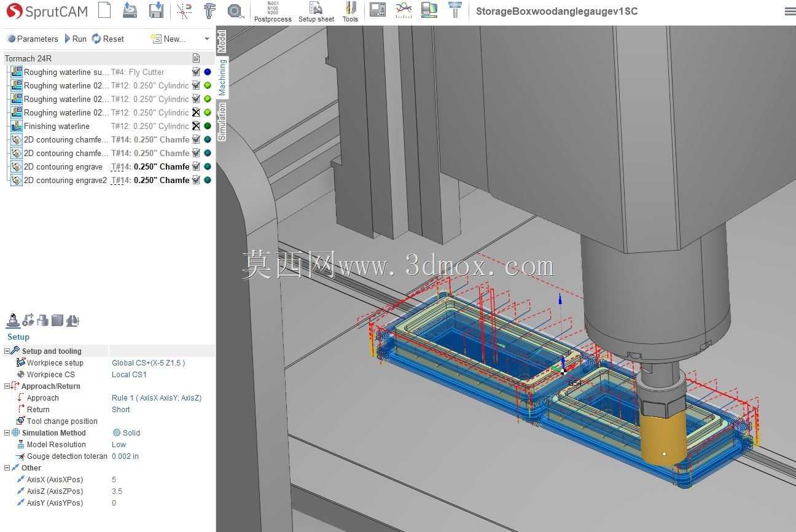Viewport: 796px width, 532px height.
Task: Collapse the Approach/Return section
Action: click(x=7, y=386)
